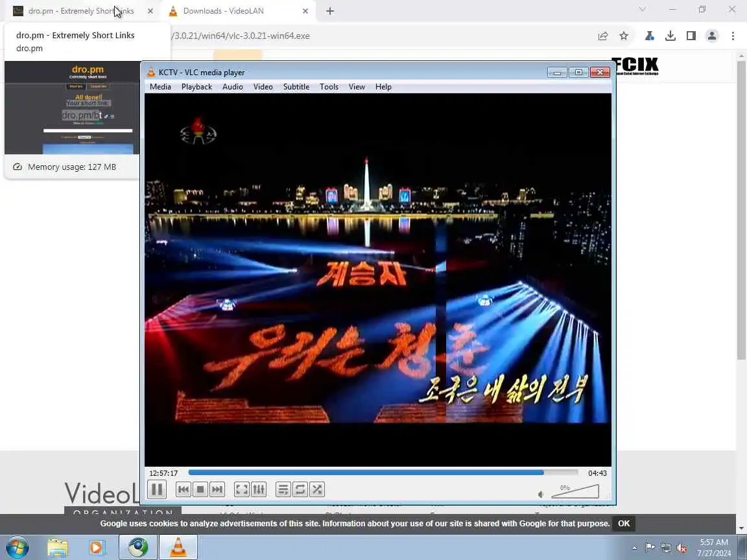Screen dimensions: 747x560
Task: Close the Downloads - VideoLAN tab
Action: coord(305,11)
